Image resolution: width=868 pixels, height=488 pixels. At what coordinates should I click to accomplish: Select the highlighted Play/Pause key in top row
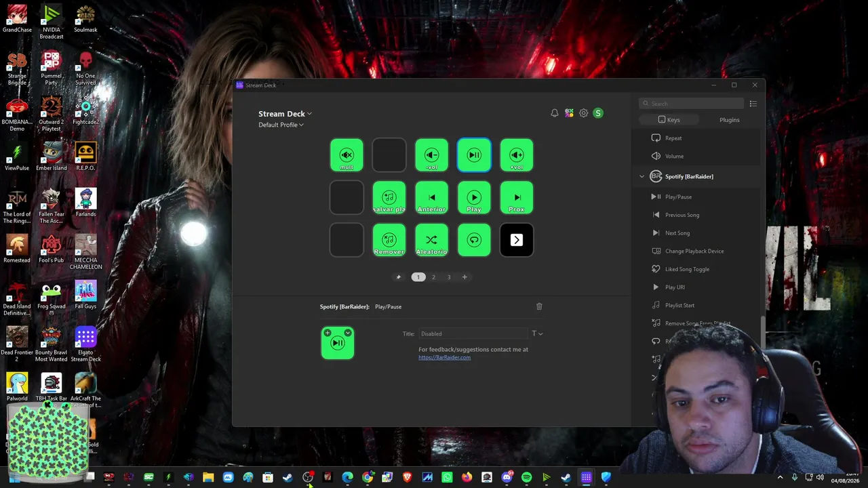pyautogui.click(x=474, y=155)
